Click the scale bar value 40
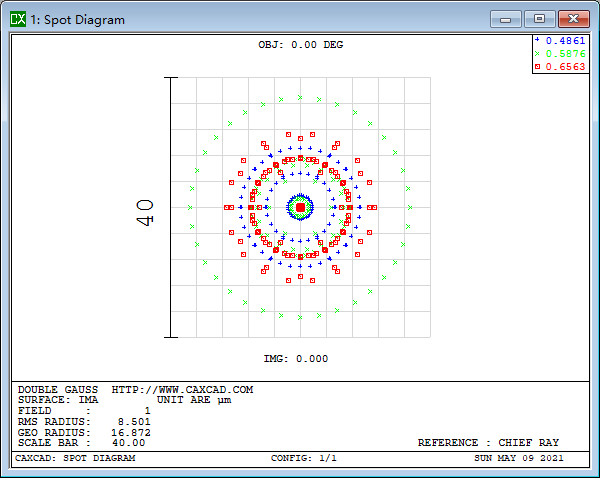 (x=145, y=212)
